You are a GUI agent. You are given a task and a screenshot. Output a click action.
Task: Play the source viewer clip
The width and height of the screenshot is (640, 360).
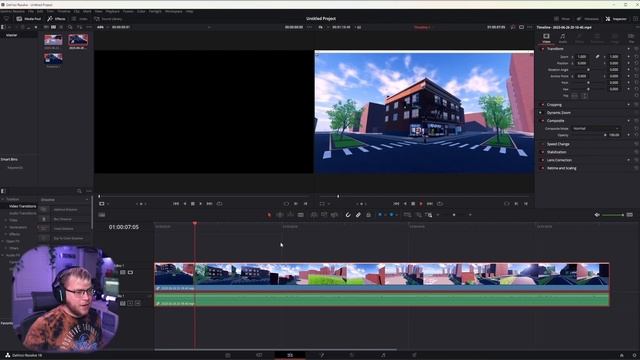click(200, 204)
